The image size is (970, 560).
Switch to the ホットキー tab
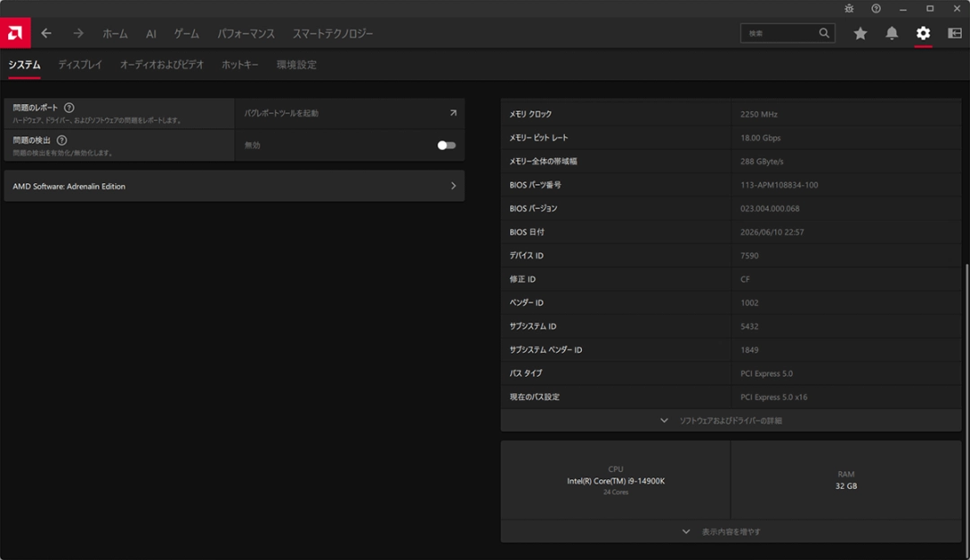[x=240, y=65]
